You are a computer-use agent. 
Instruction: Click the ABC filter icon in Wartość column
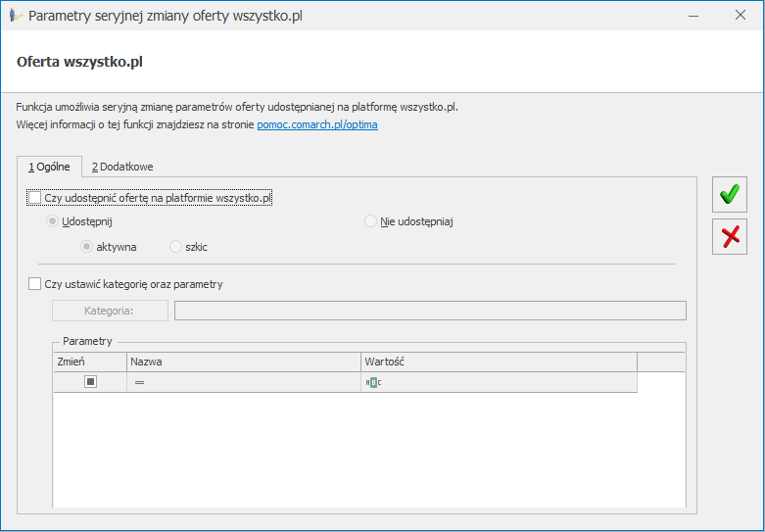[x=373, y=383]
